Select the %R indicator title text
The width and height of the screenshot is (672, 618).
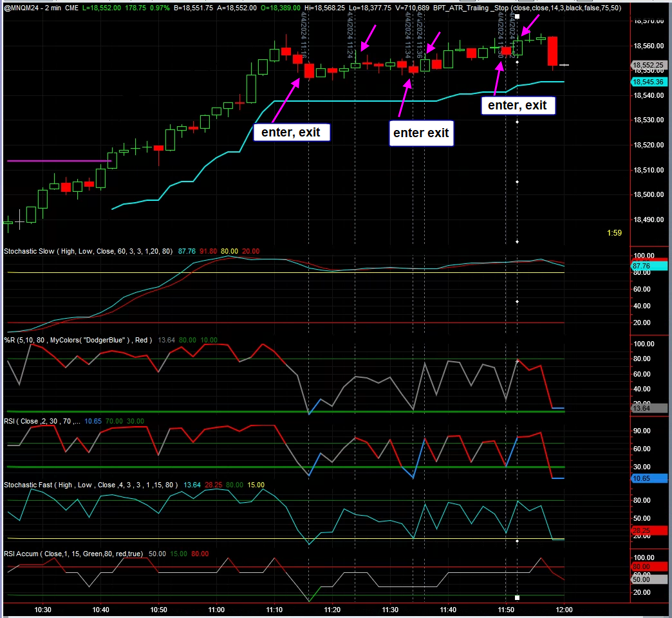click(78, 340)
